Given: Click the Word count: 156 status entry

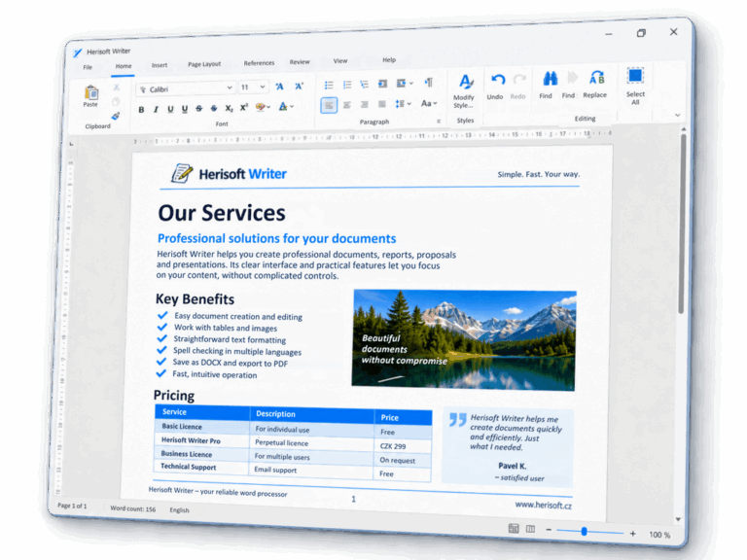Looking at the screenshot, I should point(133,508).
